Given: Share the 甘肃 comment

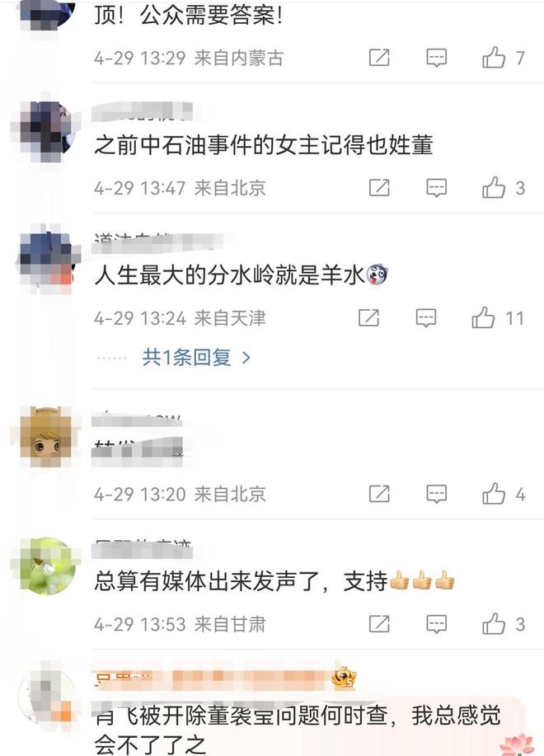Looking at the screenshot, I should [x=379, y=624].
